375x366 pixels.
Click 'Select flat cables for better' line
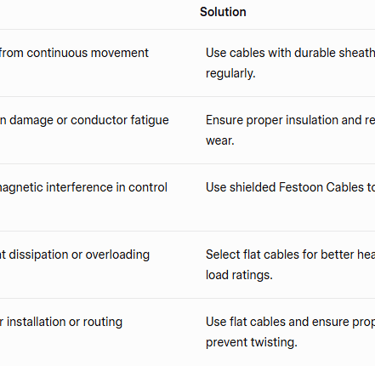click(290, 255)
